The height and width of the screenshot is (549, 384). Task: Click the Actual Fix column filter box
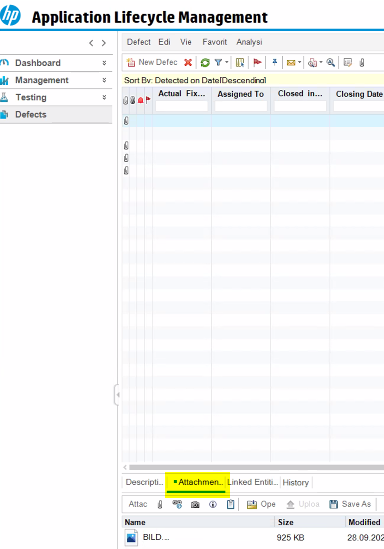coord(182,106)
